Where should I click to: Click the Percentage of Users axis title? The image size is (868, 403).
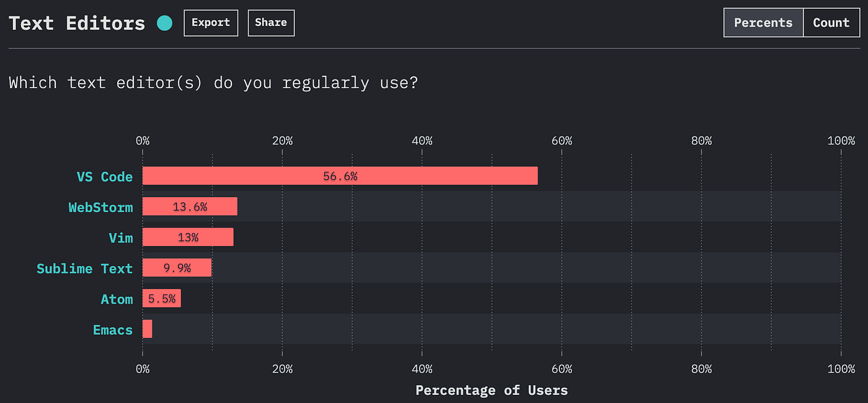coord(491,390)
